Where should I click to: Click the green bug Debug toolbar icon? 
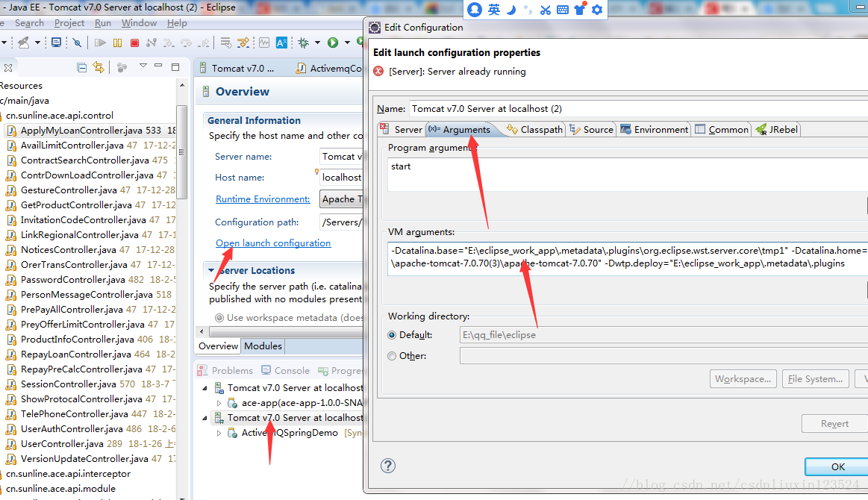[x=303, y=43]
